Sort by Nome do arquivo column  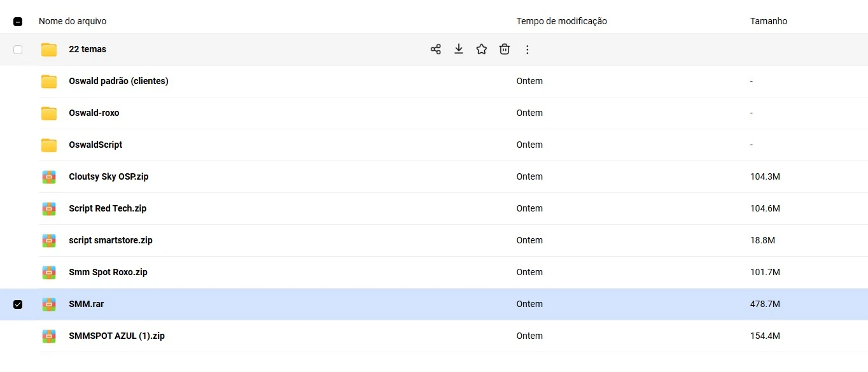pos(73,21)
